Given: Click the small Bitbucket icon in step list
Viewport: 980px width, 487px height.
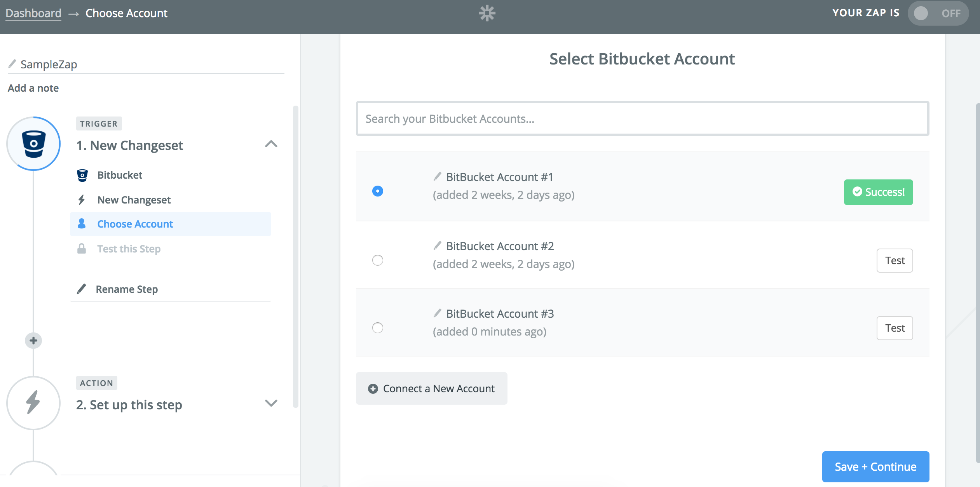Looking at the screenshot, I should (x=82, y=175).
